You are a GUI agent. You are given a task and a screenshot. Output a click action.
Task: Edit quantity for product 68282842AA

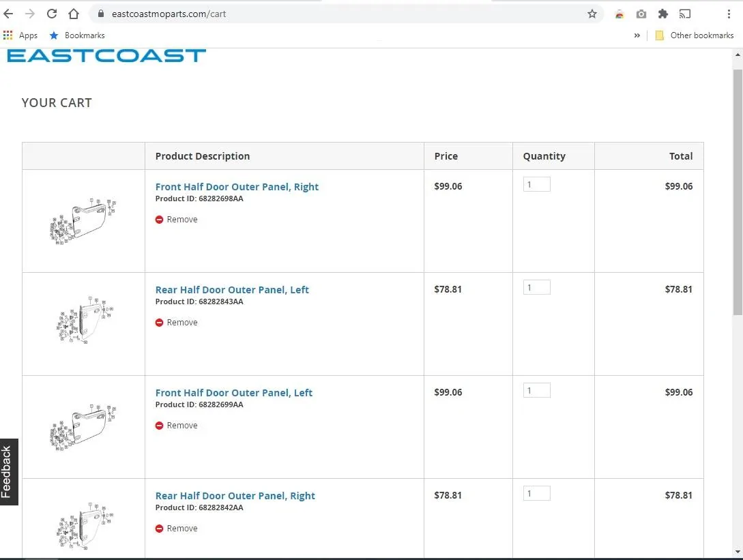pos(537,493)
